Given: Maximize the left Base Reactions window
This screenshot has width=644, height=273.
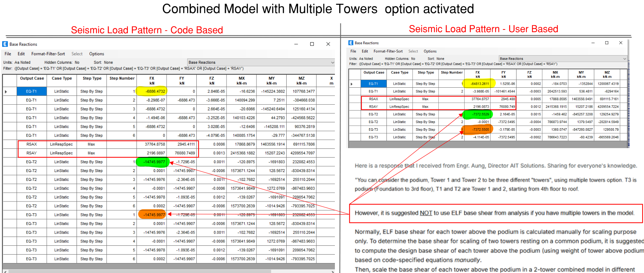Looking at the screenshot, I should [312, 44].
